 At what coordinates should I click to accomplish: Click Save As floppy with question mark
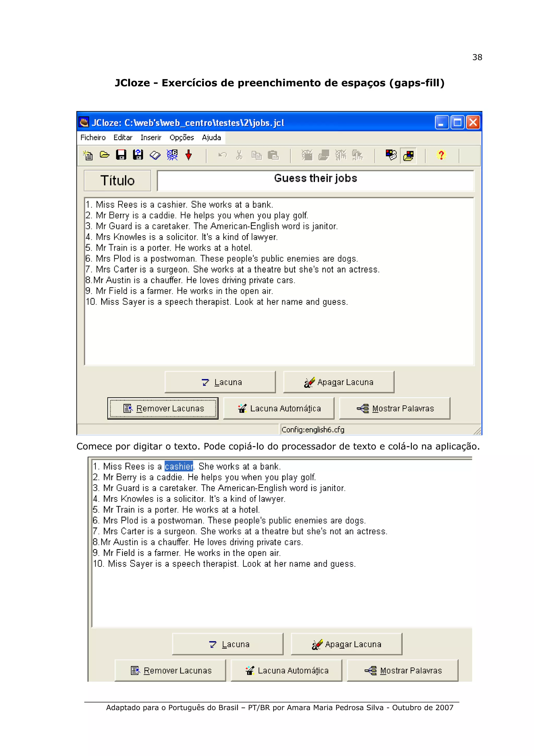click(x=138, y=155)
